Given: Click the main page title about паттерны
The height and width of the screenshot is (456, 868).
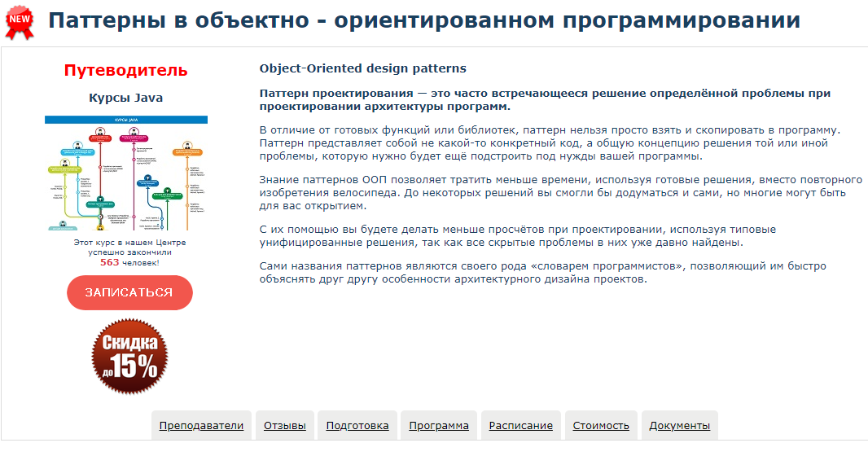Looking at the screenshot, I should pyautogui.click(x=423, y=21).
